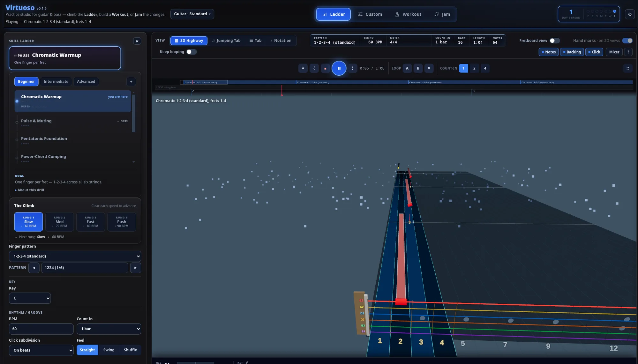This screenshot has width=638, height=364.
Task: Open the Mixer panel
Action: click(x=614, y=52)
